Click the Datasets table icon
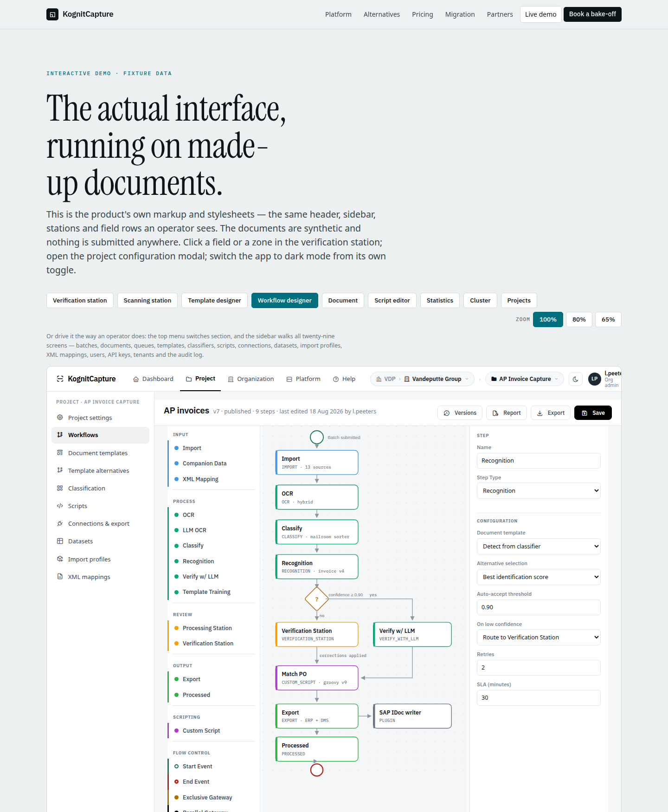668x812 pixels. click(60, 541)
